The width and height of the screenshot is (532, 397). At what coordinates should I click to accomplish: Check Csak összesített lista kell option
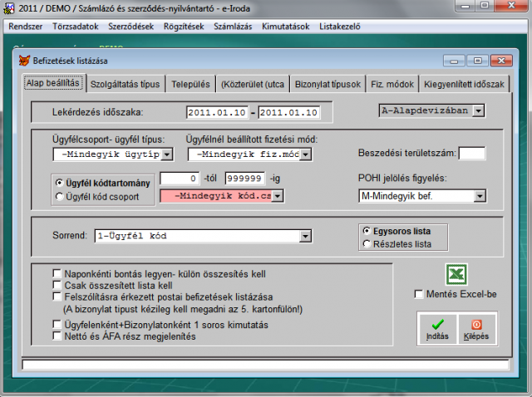pyautogui.click(x=57, y=284)
